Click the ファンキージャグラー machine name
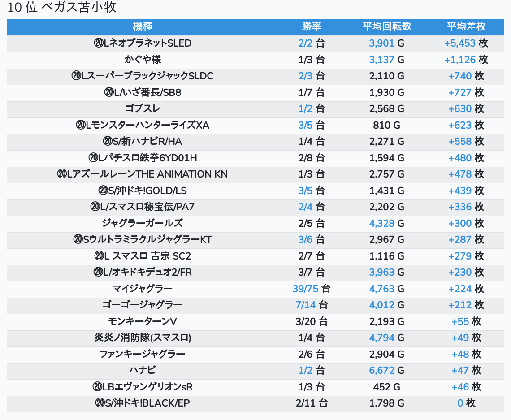 (143, 354)
